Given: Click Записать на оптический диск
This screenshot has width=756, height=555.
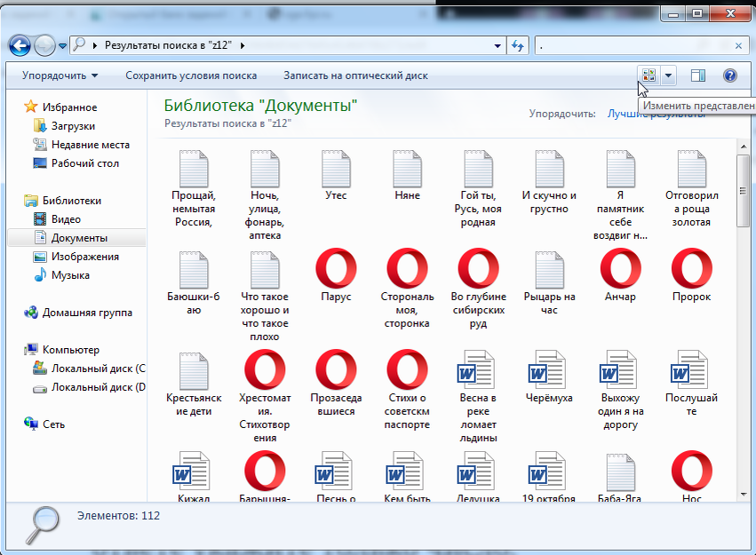Looking at the screenshot, I should click(355, 75).
